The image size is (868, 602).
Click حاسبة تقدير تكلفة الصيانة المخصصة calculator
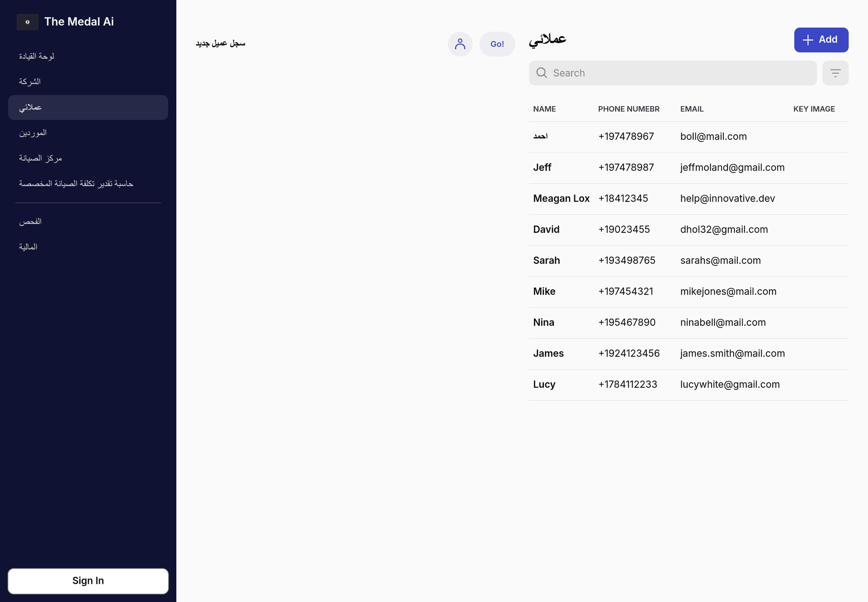76,184
